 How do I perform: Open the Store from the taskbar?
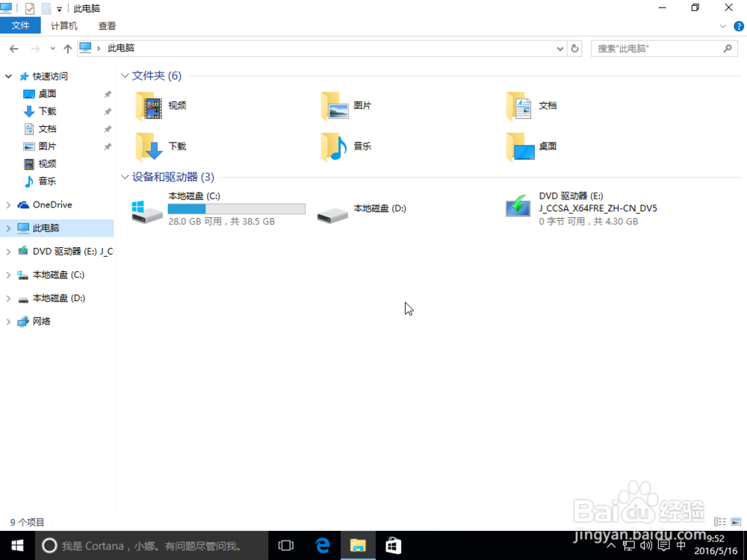[393, 546]
